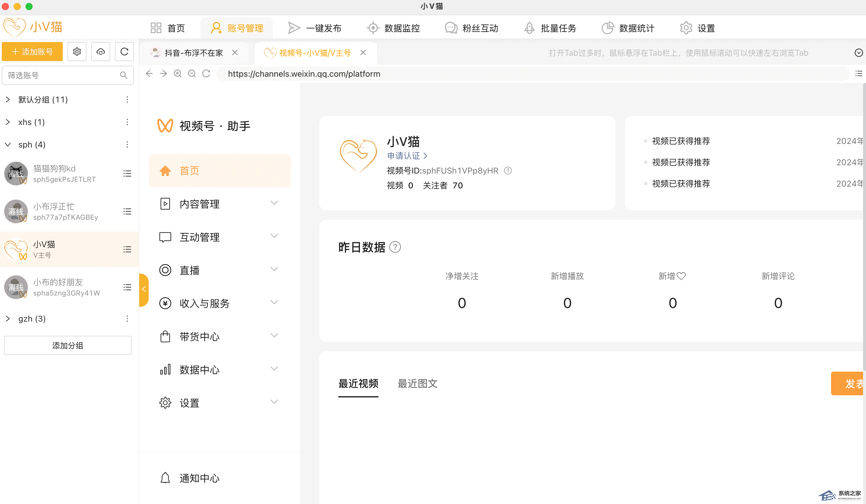Zoom out the embedded page

192,73
